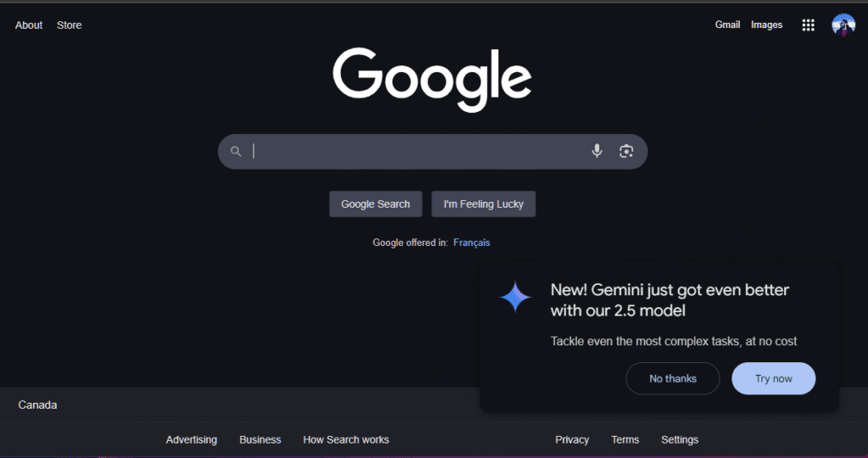Click the Google Search button
Image resolution: width=868 pixels, height=458 pixels.
(376, 204)
